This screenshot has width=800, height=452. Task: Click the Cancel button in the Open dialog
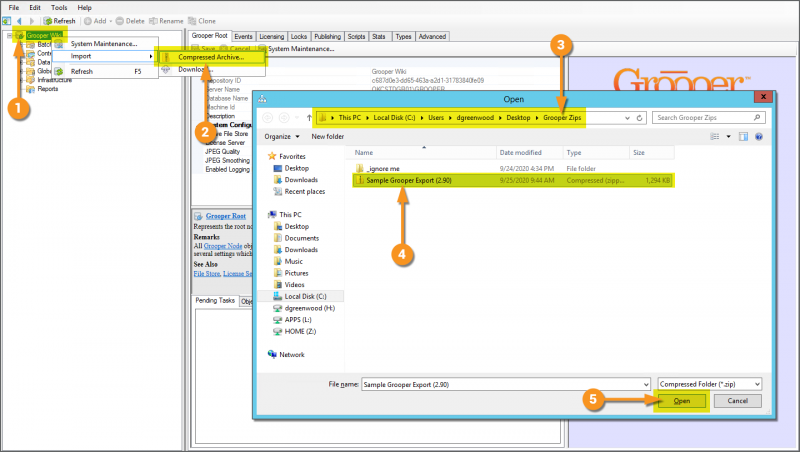coord(738,401)
